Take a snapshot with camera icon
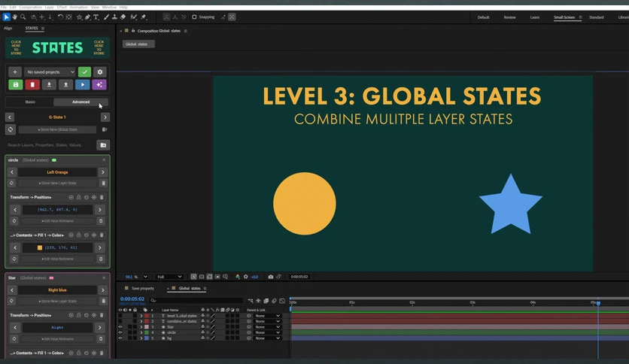This screenshot has height=364, width=629. coord(271,277)
